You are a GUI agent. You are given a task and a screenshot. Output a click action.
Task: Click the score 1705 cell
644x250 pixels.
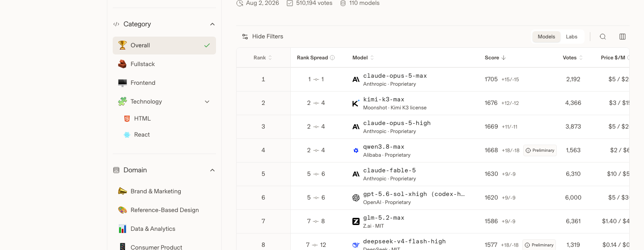click(x=491, y=79)
